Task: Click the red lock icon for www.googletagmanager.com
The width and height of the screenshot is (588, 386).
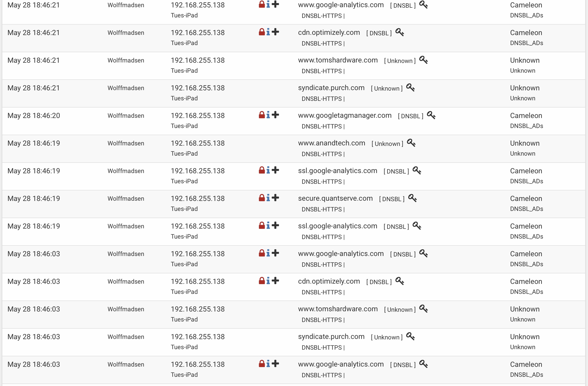Action: (x=261, y=115)
